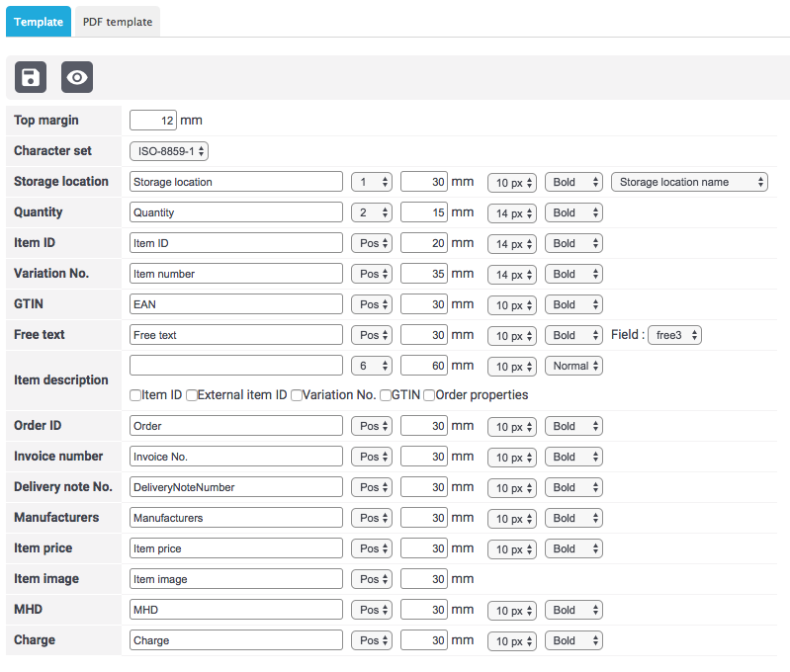Click the empty Item description text field

pyautogui.click(x=236, y=366)
